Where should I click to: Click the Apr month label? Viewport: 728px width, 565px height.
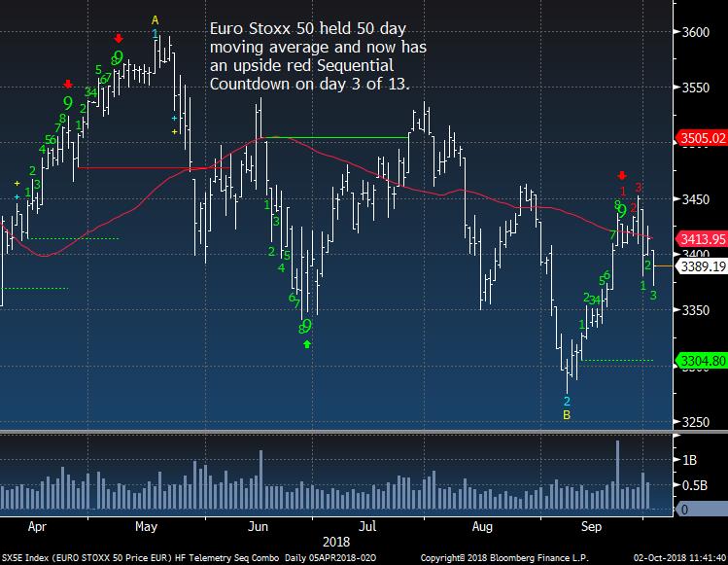tap(37, 527)
